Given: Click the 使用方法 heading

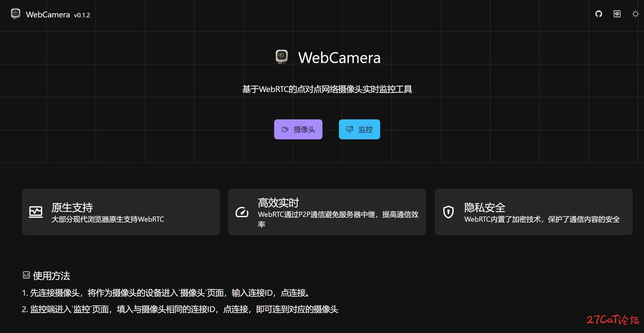Looking at the screenshot, I should [x=52, y=276].
